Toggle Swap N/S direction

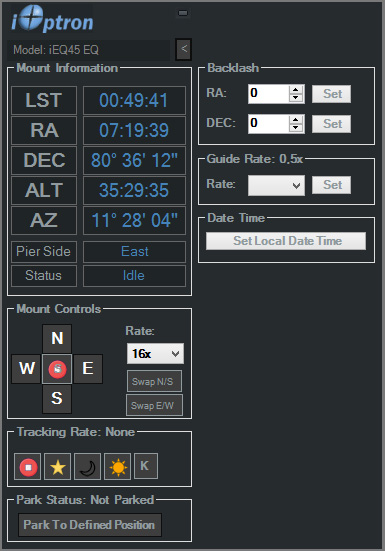point(155,381)
